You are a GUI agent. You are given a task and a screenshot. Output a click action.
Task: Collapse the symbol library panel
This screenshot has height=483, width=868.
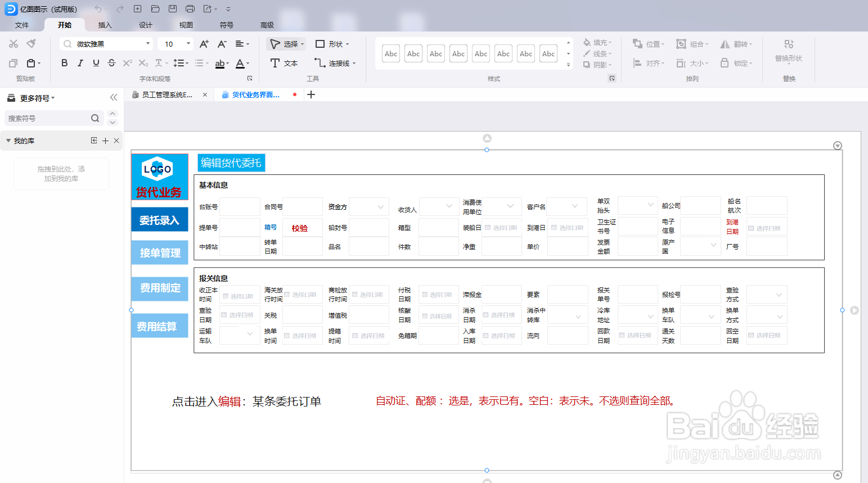click(114, 97)
